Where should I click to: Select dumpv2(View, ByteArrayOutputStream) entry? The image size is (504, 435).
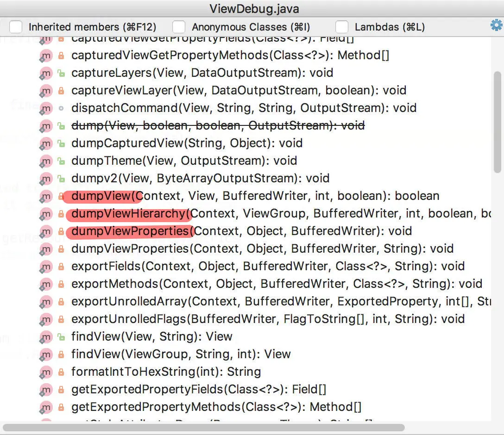[200, 179]
